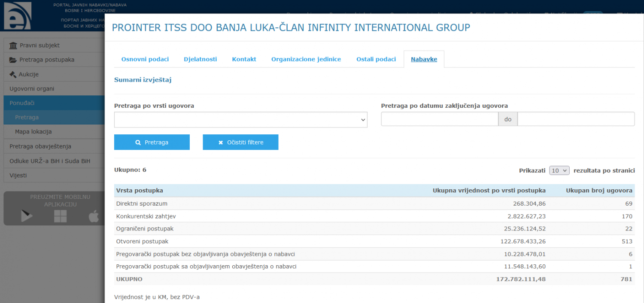Click the blue Pretraga search button

(152, 142)
